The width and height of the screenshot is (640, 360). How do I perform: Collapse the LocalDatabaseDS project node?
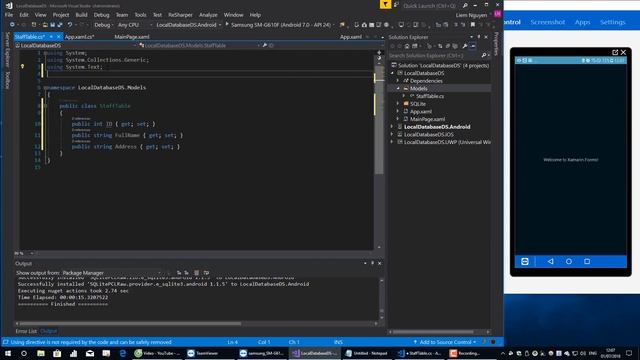click(392, 73)
